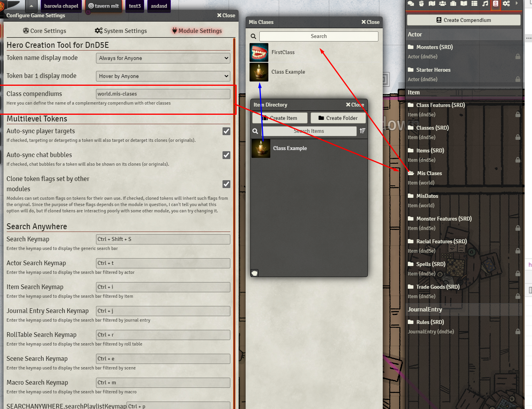Screen dimensions: 532x409
Task: Click the Create Folder button in Item Directory
Action: pyautogui.click(x=338, y=118)
